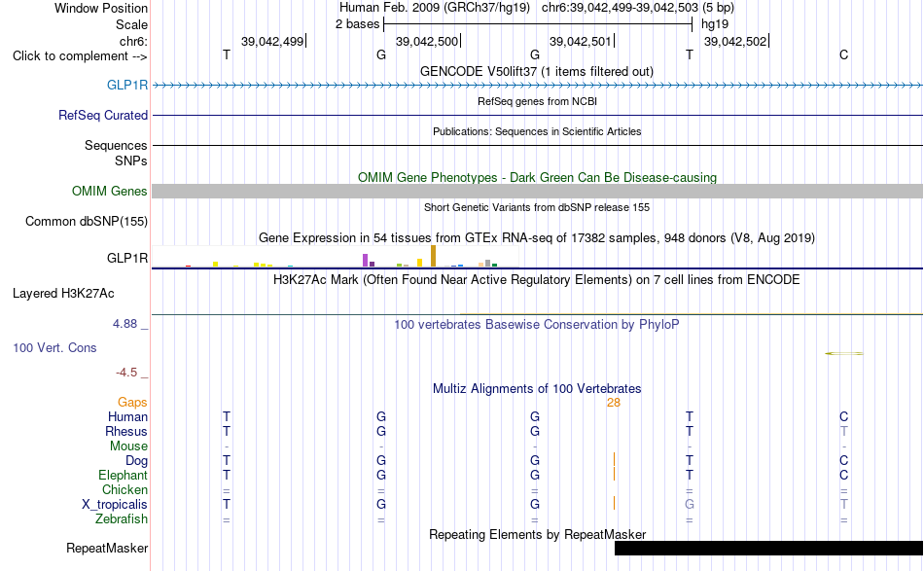Open the RefSeq Curated track label
The width and height of the screenshot is (924, 571).
[102, 115]
